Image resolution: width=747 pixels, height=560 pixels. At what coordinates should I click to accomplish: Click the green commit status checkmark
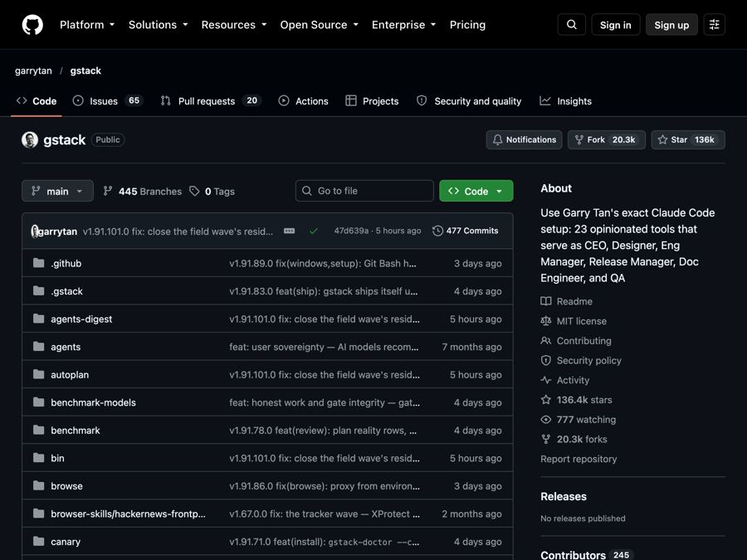point(314,231)
